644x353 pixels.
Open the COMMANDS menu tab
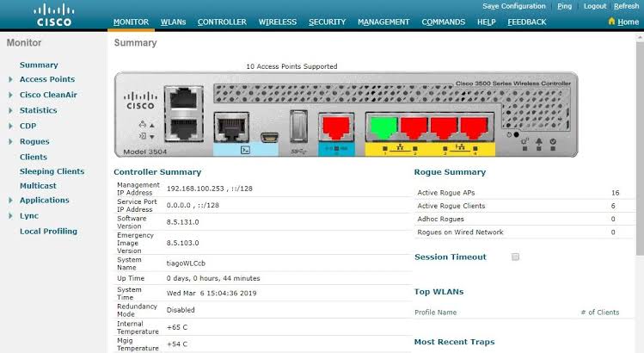[444, 22]
